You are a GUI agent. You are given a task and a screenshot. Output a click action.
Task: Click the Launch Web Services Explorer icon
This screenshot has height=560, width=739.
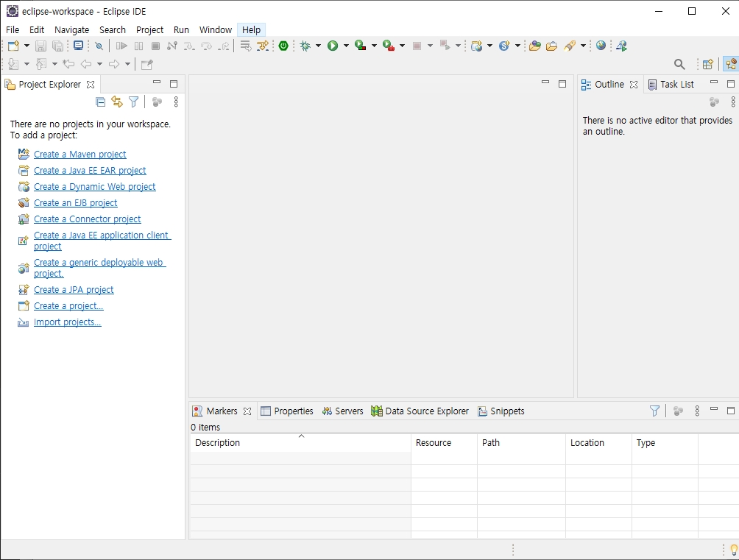pyautogui.click(x=622, y=46)
